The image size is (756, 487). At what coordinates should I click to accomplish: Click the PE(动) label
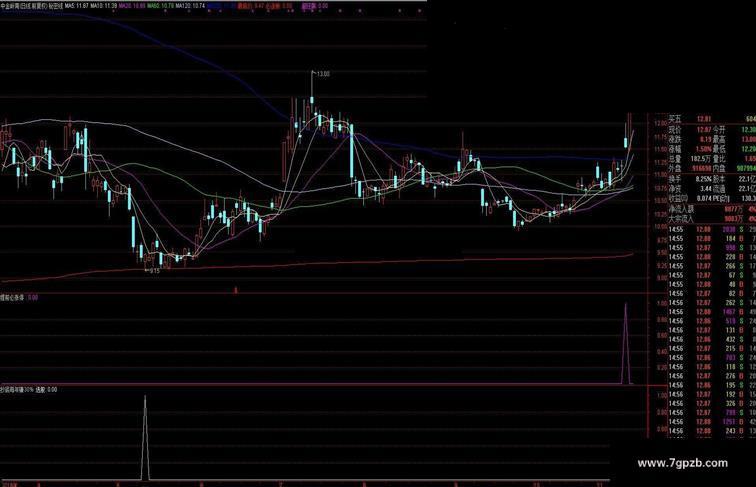coord(721,198)
